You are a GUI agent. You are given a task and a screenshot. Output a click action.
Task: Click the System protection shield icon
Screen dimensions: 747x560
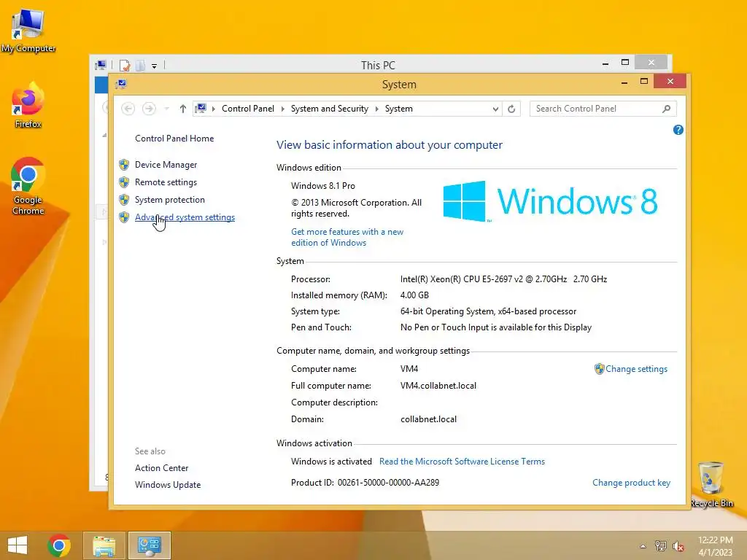pos(124,200)
